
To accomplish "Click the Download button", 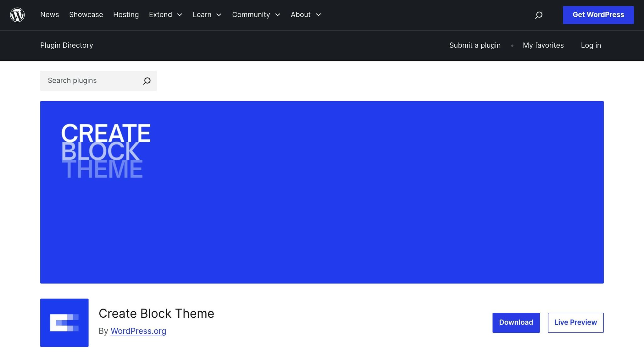I will pos(516,322).
